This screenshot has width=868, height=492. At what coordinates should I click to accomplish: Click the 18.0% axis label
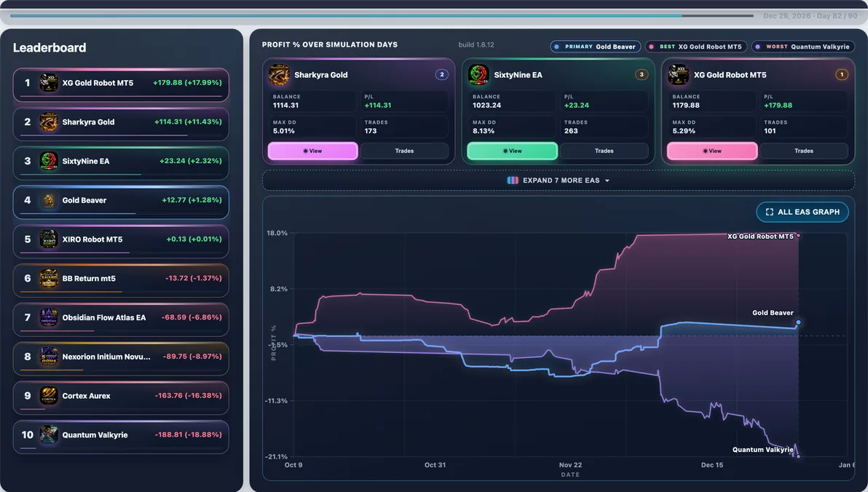point(277,233)
